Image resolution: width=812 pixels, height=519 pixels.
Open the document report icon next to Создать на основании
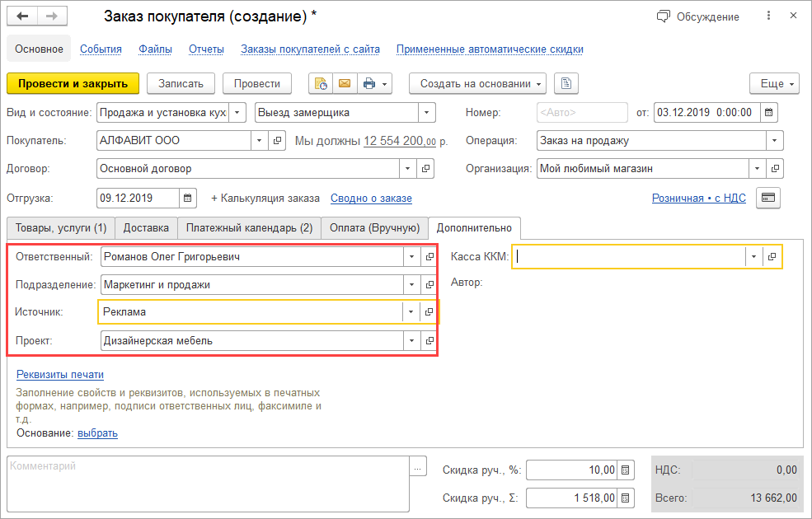pyautogui.click(x=566, y=83)
